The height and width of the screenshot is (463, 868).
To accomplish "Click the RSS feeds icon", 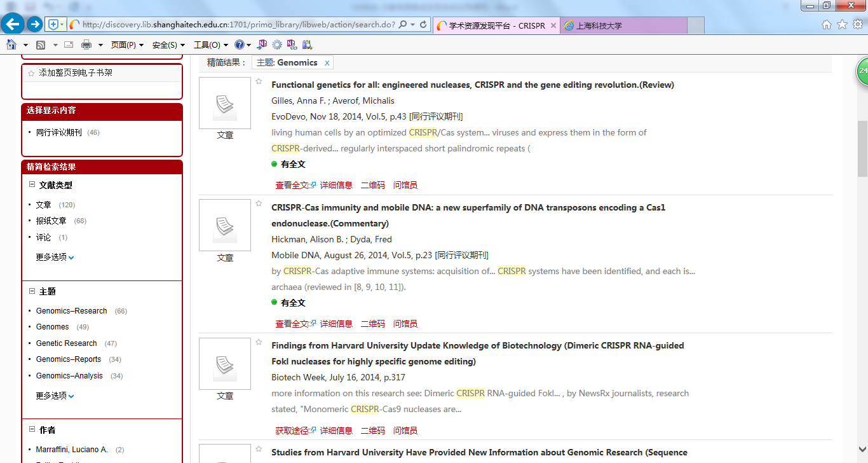I will [x=41, y=45].
